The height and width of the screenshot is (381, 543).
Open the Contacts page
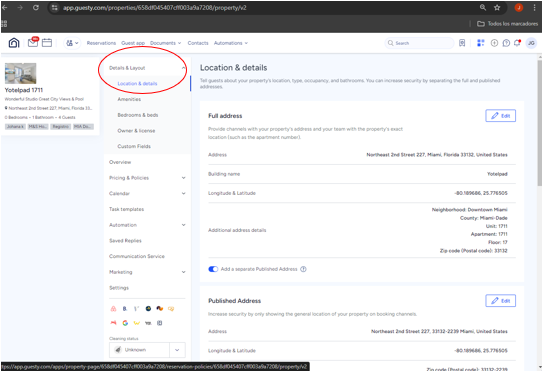coord(198,43)
